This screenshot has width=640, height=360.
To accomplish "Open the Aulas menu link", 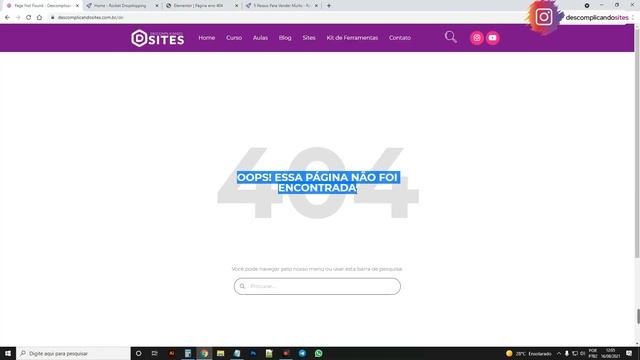I will click(x=260, y=38).
